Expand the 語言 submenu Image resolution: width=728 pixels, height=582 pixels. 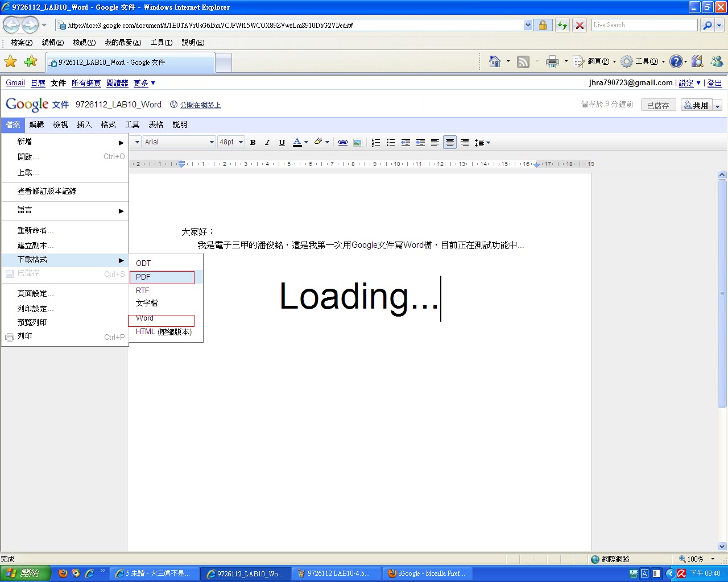[x=65, y=210]
